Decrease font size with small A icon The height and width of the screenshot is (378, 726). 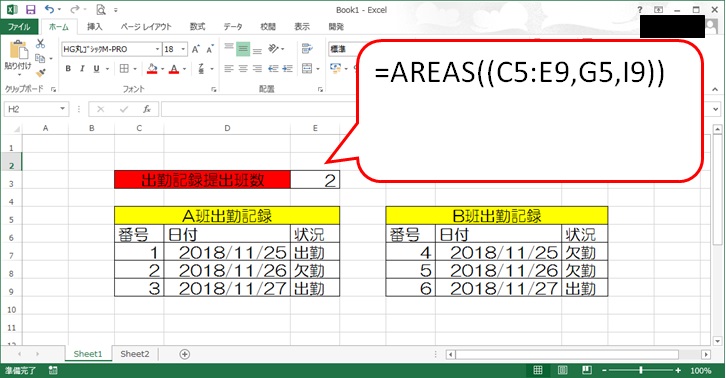pos(210,49)
